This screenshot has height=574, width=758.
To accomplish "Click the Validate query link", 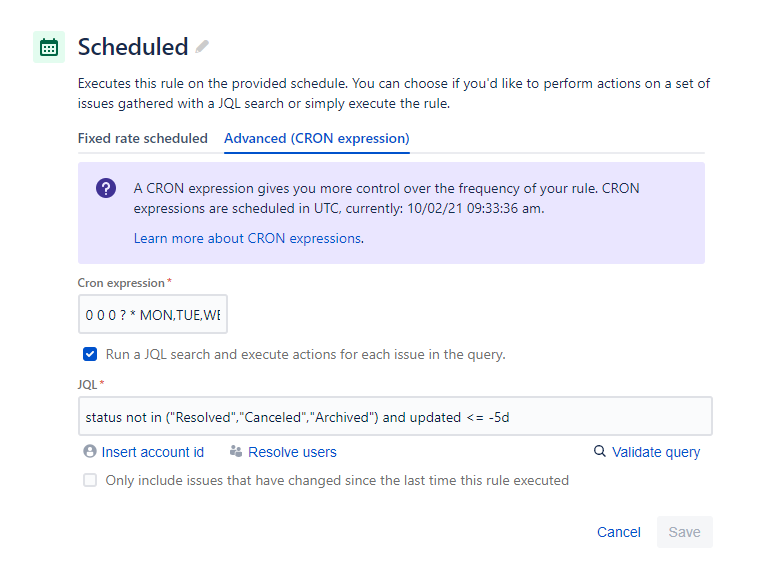I will [x=656, y=452].
